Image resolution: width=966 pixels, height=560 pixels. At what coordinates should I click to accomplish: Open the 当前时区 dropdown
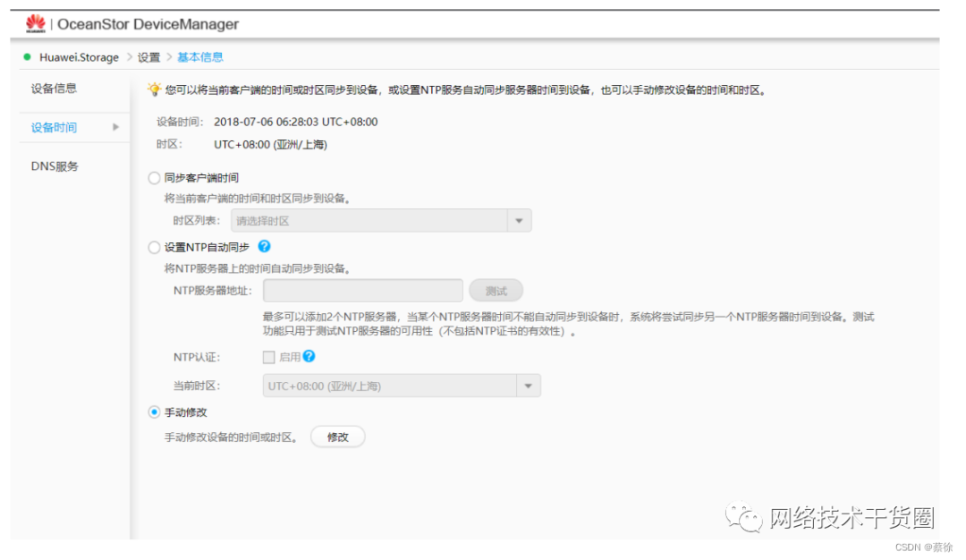point(528,386)
